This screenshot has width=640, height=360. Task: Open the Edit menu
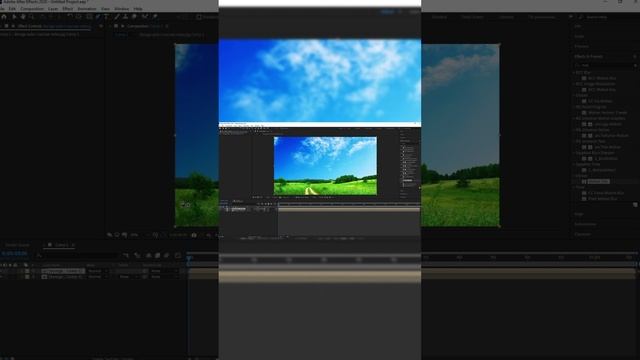(x=12, y=9)
